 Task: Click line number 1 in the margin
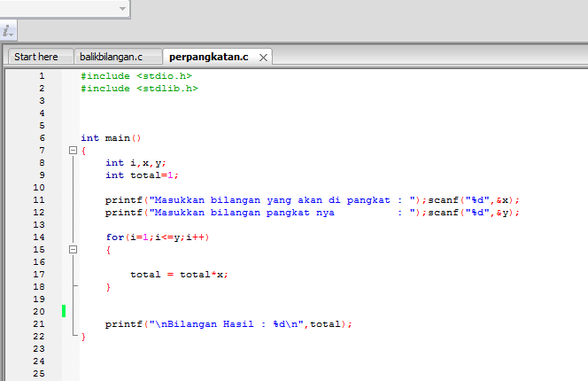pos(42,76)
